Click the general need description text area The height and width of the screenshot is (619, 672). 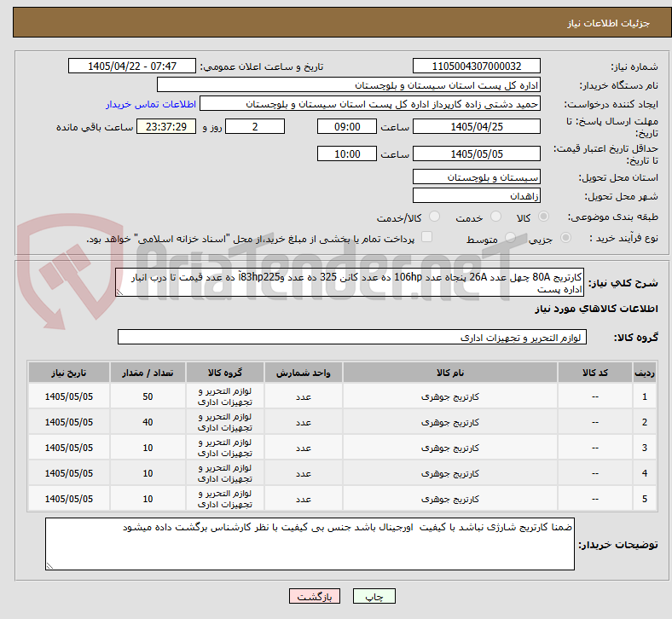click(350, 283)
